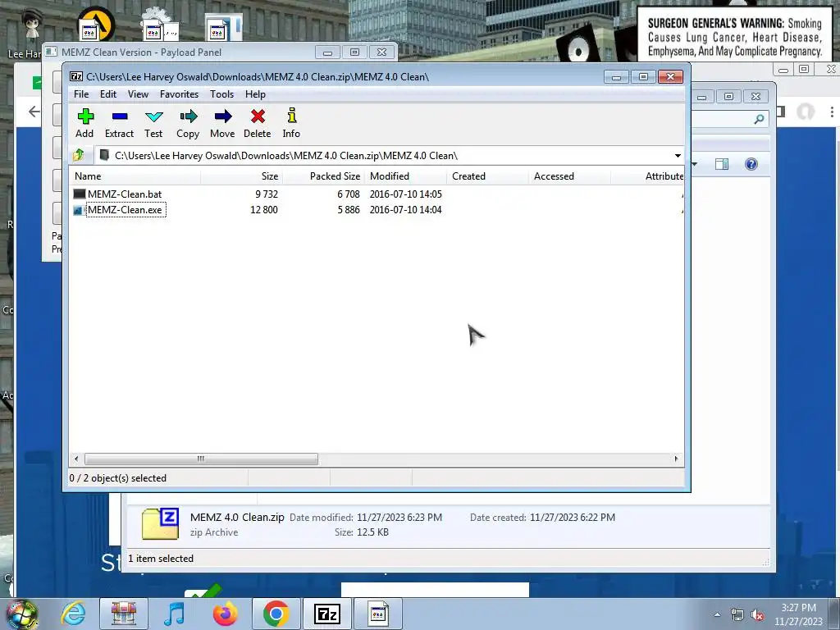Click the Add toolbar icon in 7-Zip
The width and height of the screenshot is (840, 630).
[x=84, y=123]
